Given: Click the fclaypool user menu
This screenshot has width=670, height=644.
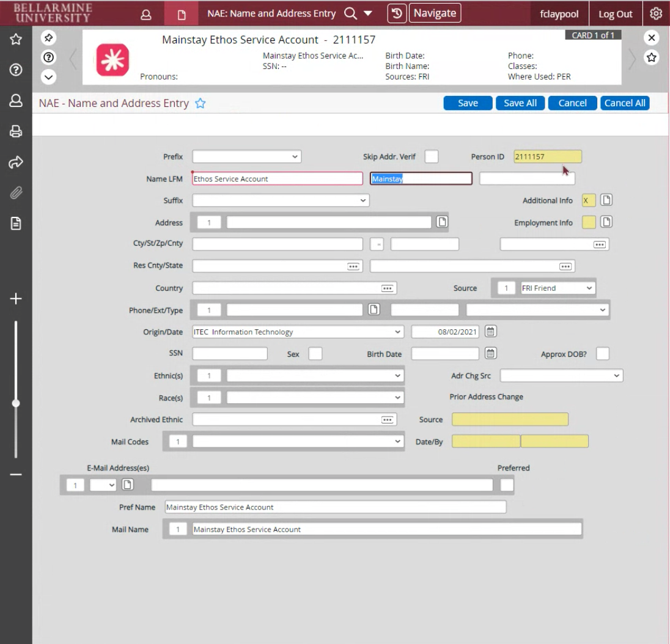Looking at the screenshot, I should coord(559,14).
